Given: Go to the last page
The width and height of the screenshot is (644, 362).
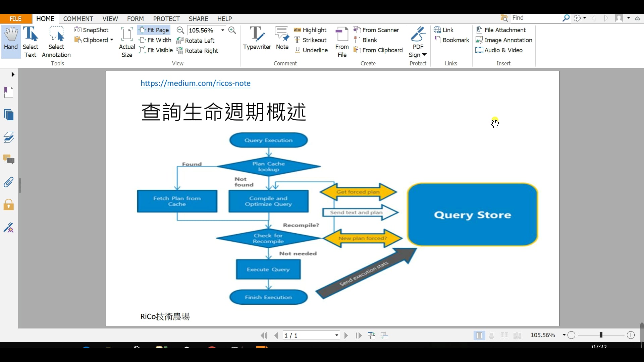Looking at the screenshot, I should tap(359, 336).
